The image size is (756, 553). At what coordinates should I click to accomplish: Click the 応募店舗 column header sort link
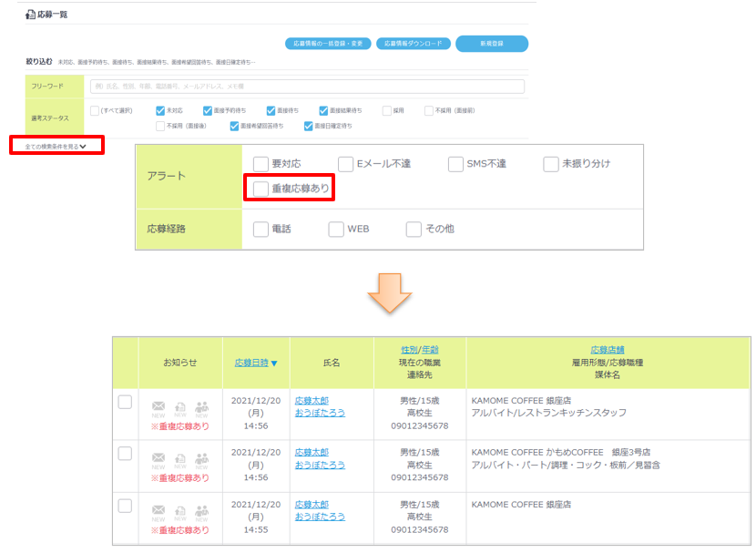(608, 350)
